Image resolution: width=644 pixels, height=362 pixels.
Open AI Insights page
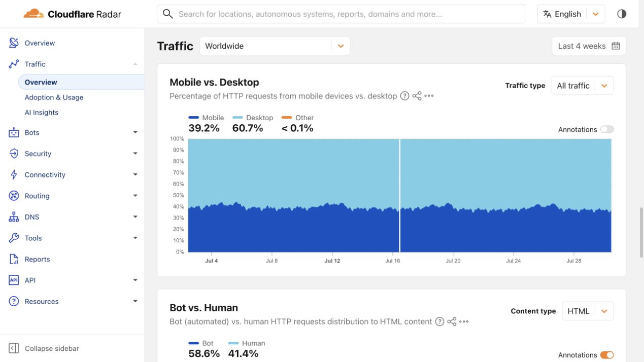[42, 113]
